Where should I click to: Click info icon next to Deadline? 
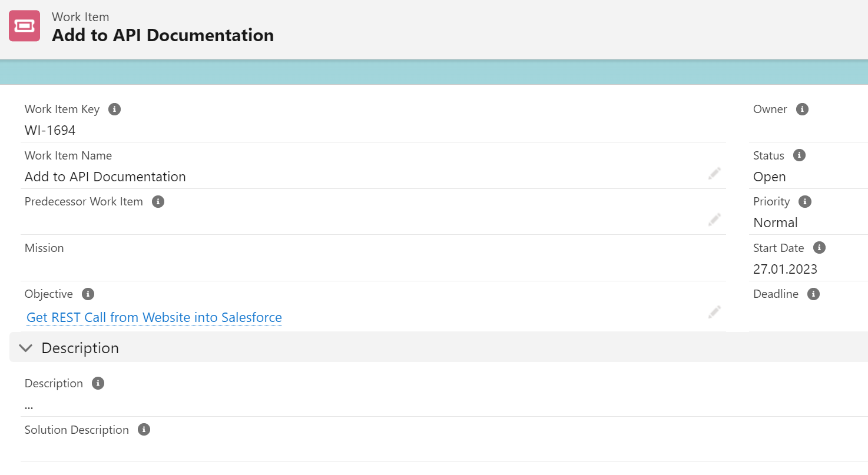pyautogui.click(x=813, y=294)
